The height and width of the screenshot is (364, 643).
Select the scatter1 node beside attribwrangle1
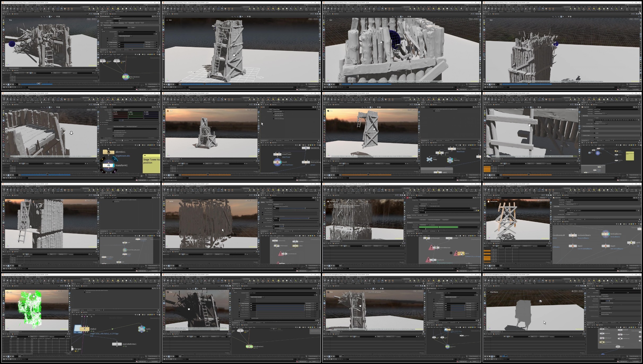[x=449, y=238]
